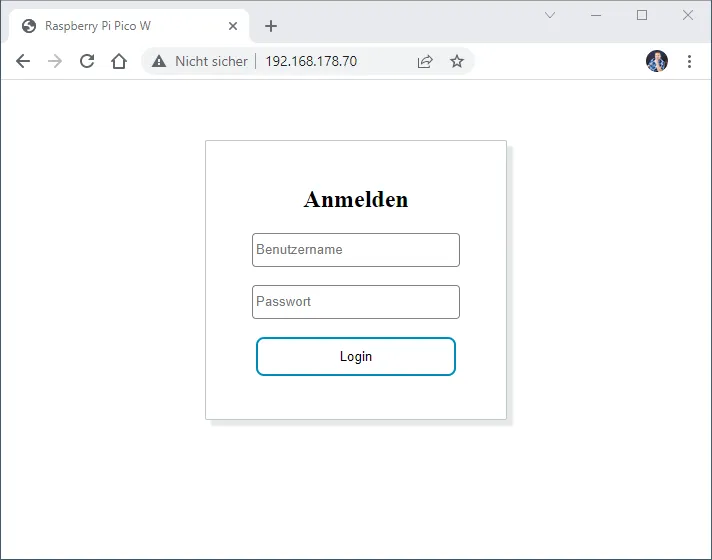Open the user profile avatar
This screenshot has width=712, height=560.
pos(656,61)
